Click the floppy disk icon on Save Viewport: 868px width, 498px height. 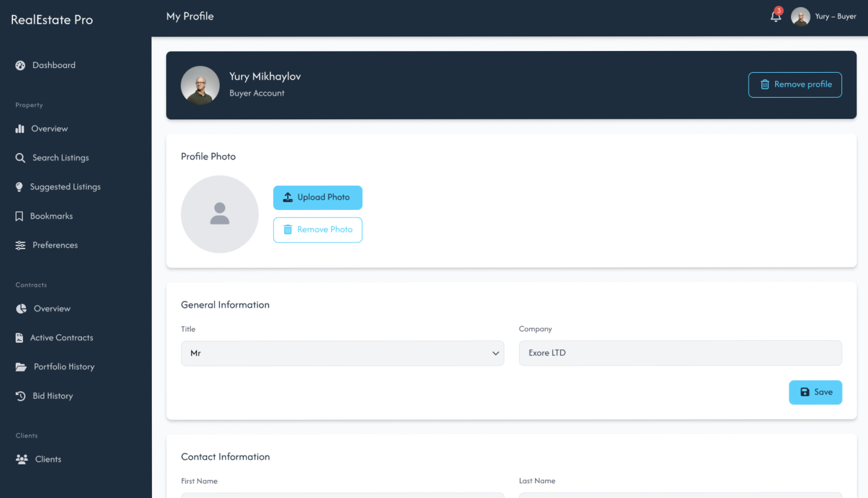click(805, 392)
